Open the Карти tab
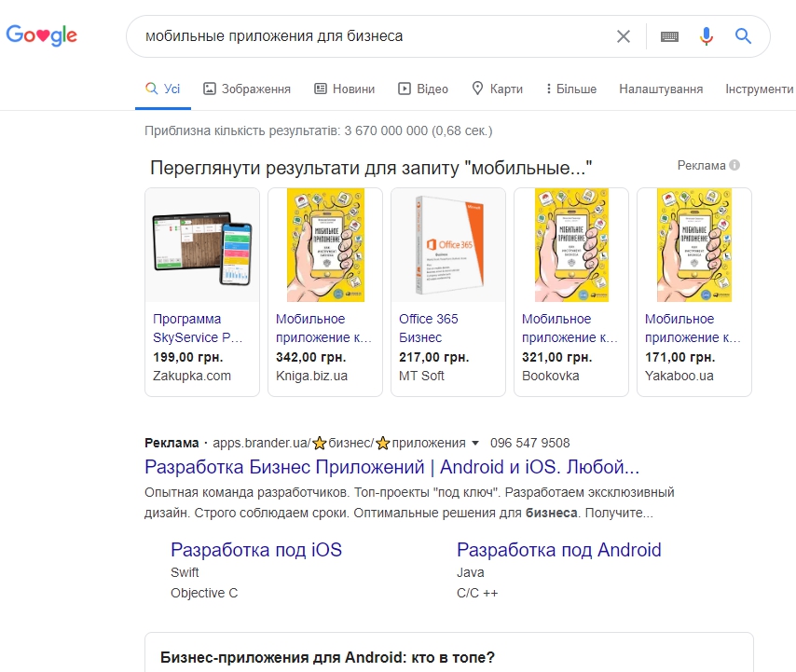Screen dimensions: 796x672 click(x=497, y=89)
